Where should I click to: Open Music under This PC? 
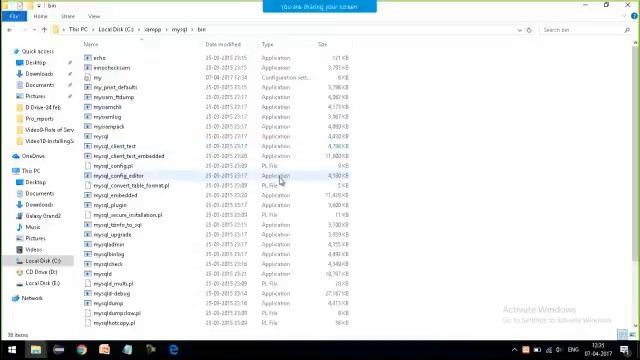(33, 227)
